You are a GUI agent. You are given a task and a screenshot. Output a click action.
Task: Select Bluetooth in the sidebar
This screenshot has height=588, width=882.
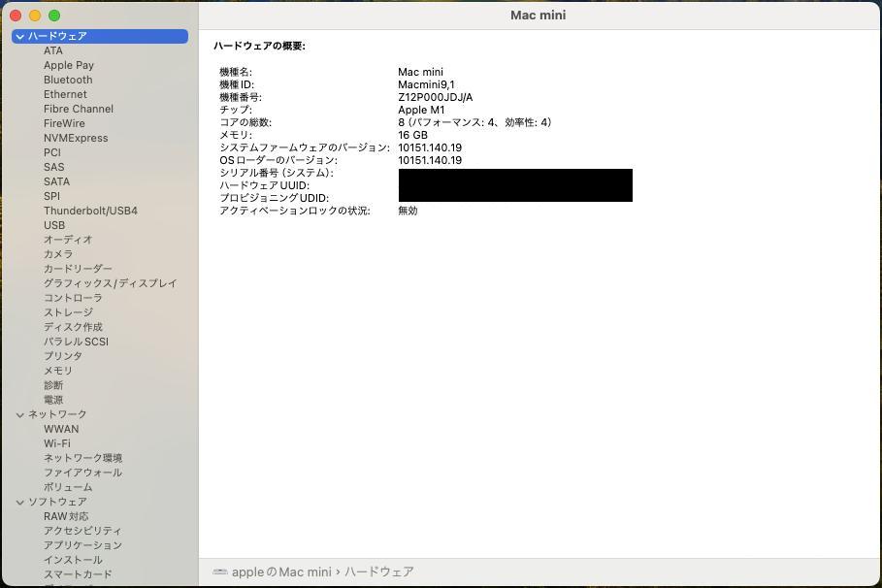point(68,80)
